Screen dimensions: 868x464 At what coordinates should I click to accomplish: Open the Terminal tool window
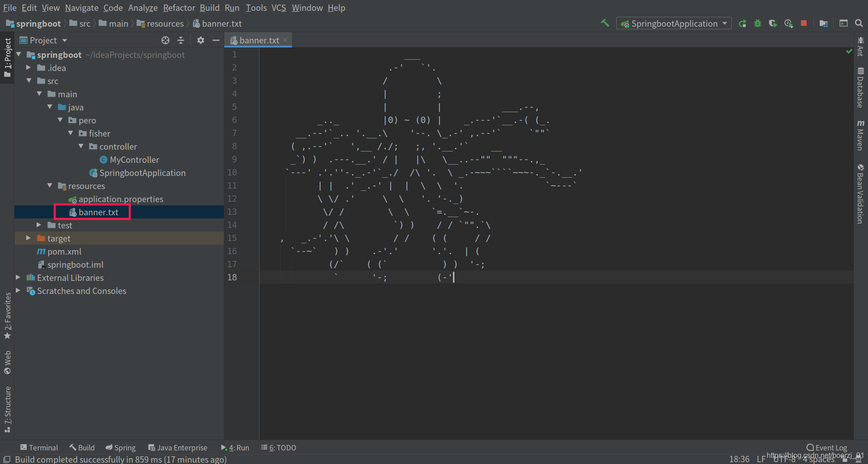pos(39,448)
